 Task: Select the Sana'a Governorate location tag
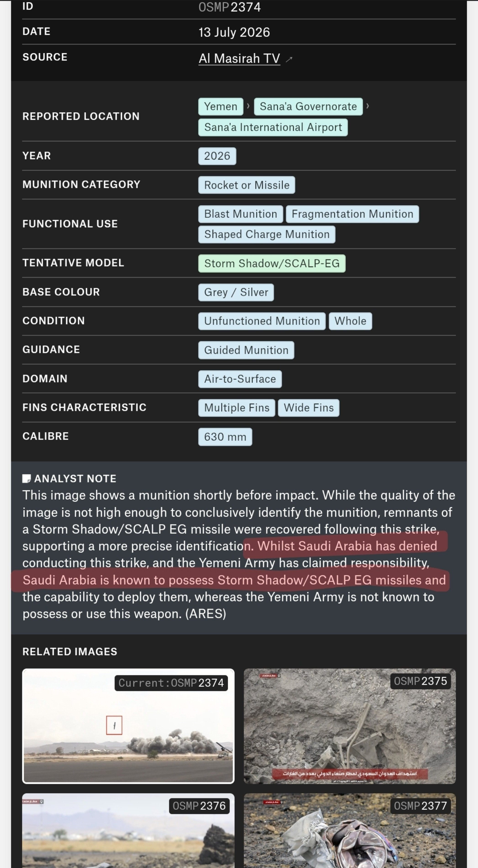point(308,107)
